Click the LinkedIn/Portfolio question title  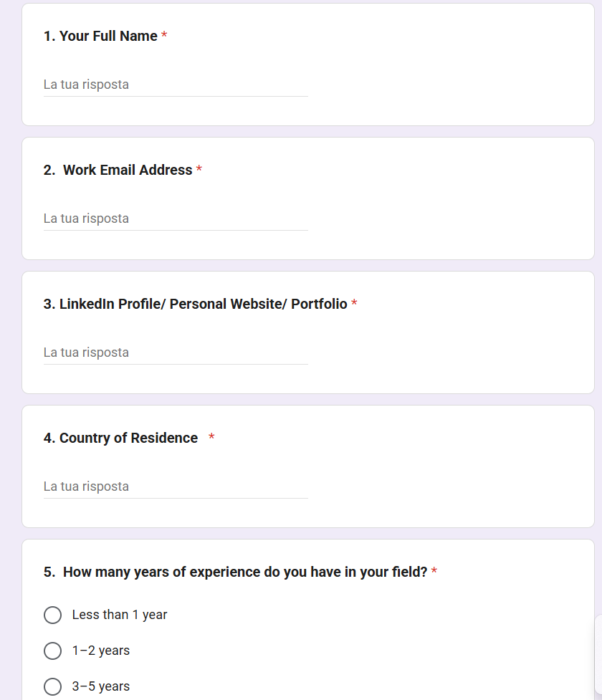[198, 304]
